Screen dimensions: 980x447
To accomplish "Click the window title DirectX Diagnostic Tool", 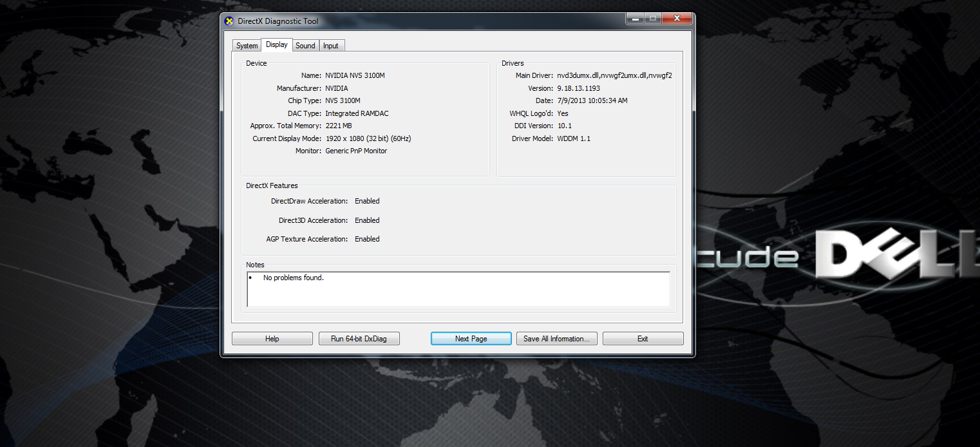I will pos(278,21).
